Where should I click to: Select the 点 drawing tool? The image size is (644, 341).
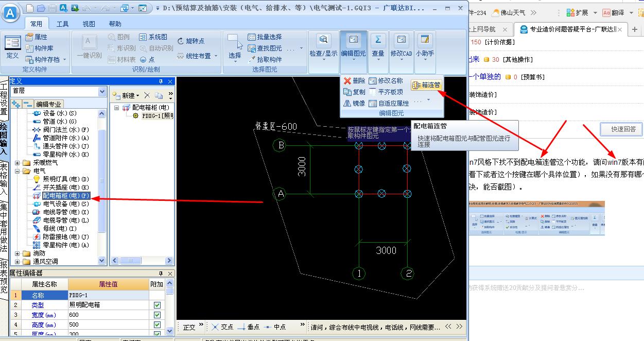[x=147, y=60]
